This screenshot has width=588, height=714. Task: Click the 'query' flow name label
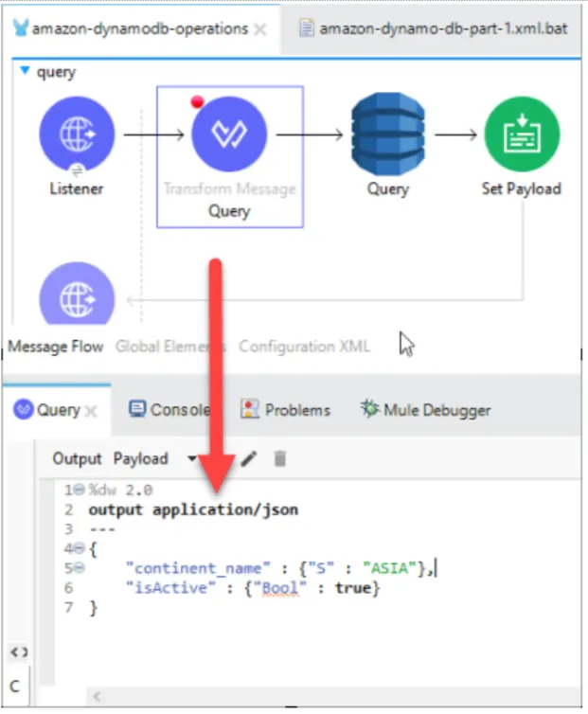click(x=56, y=72)
